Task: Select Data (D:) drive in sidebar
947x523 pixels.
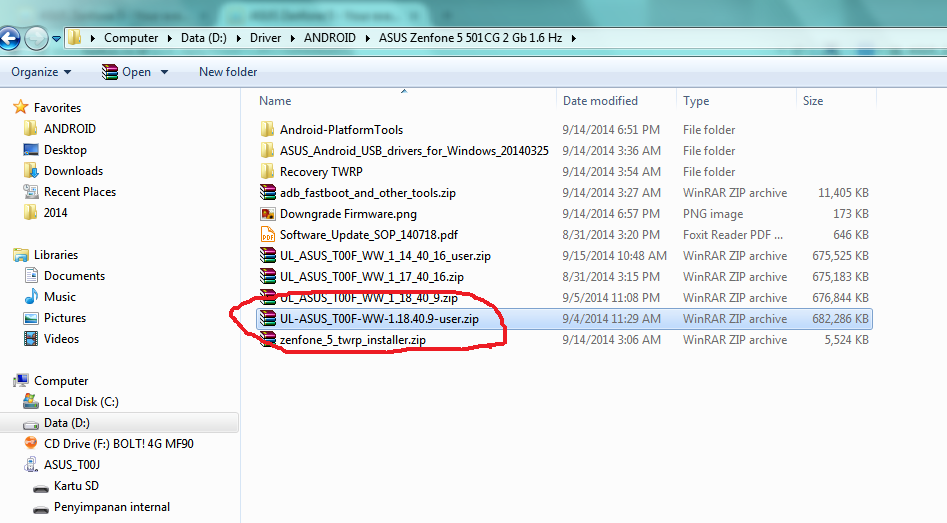Action: coord(66,423)
